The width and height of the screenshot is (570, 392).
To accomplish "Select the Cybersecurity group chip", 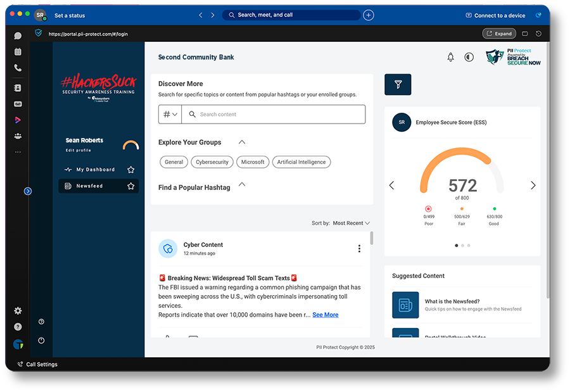I will [212, 162].
